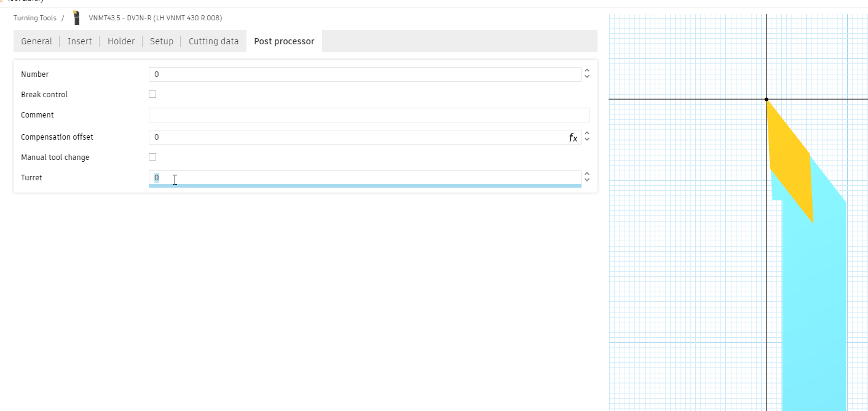868x411 pixels.
Task: Enable the Break control checkbox
Action: click(152, 94)
